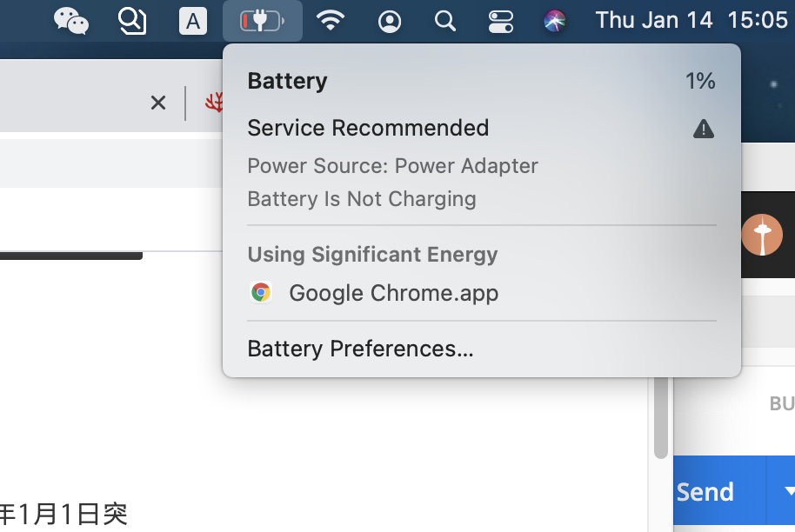The height and width of the screenshot is (532, 795).
Task: Close the battery status menu via battery icon
Action: coord(263,20)
